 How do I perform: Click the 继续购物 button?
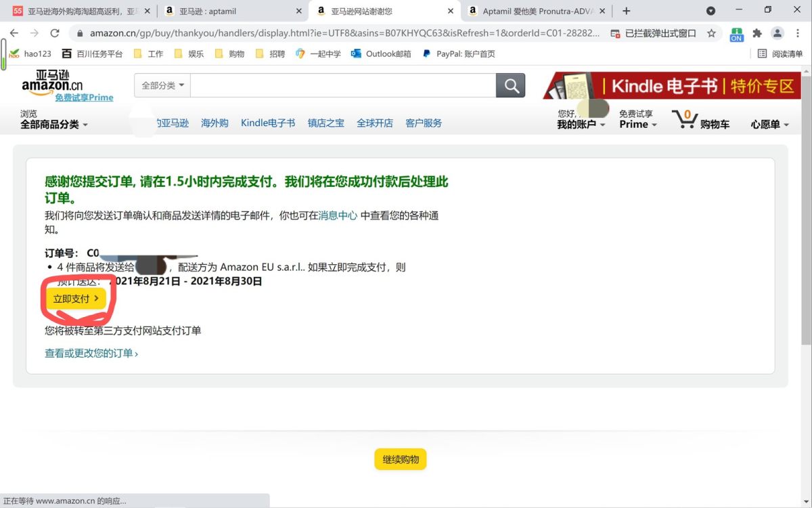[401, 459]
